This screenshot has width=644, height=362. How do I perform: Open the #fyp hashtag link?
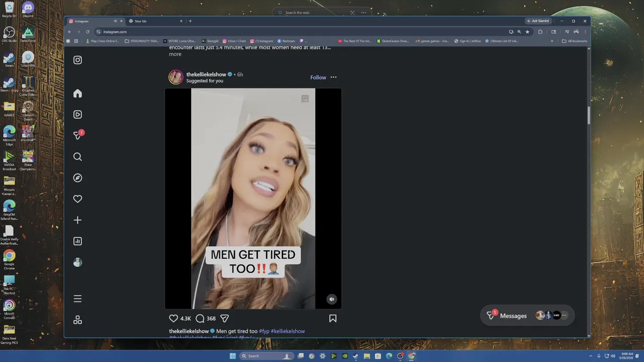(x=264, y=331)
